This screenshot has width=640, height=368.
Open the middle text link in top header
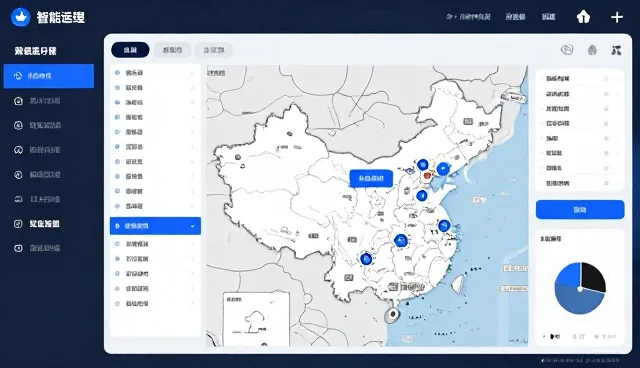[x=515, y=17]
